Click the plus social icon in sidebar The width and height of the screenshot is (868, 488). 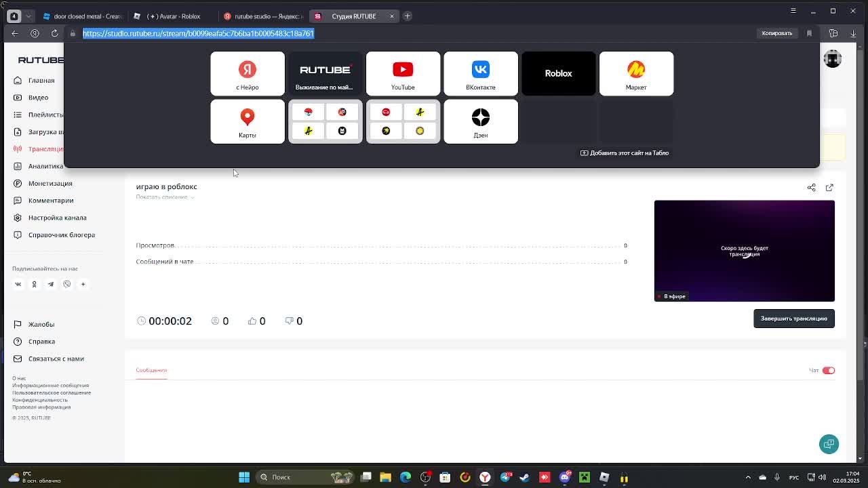pyautogui.click(x=83, y=285)
